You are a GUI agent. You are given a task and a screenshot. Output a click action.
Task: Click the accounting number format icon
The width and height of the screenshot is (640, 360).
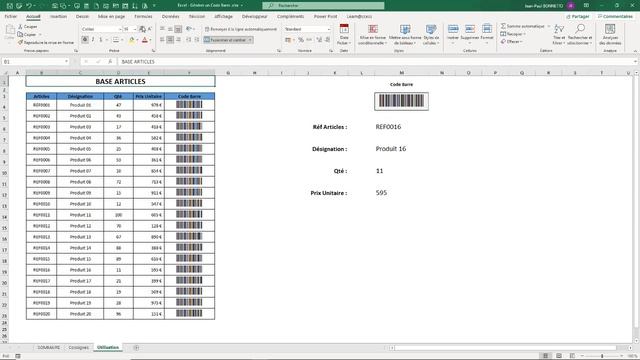tap(288, 40)
